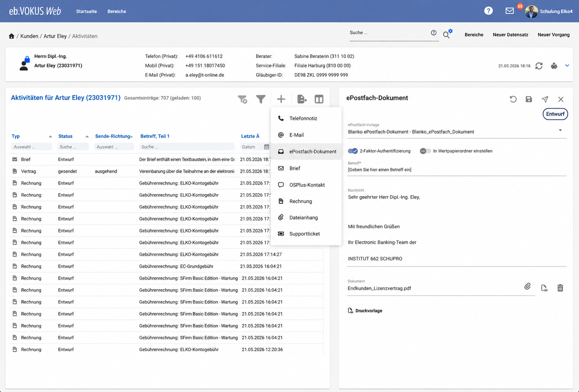The height and width of the screenshot is (392, 579).
Task: Open the Typ column Auswahl filter
Action: pos(32,147)
